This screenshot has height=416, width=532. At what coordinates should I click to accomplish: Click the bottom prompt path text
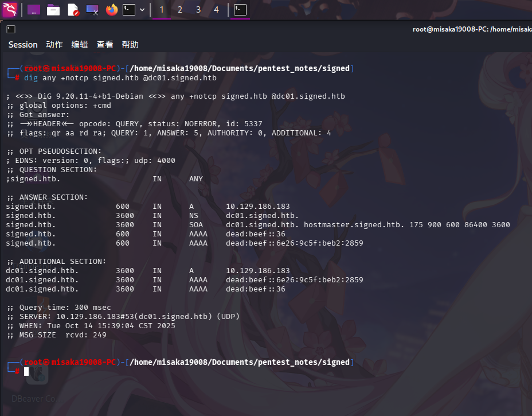point(240,362)
